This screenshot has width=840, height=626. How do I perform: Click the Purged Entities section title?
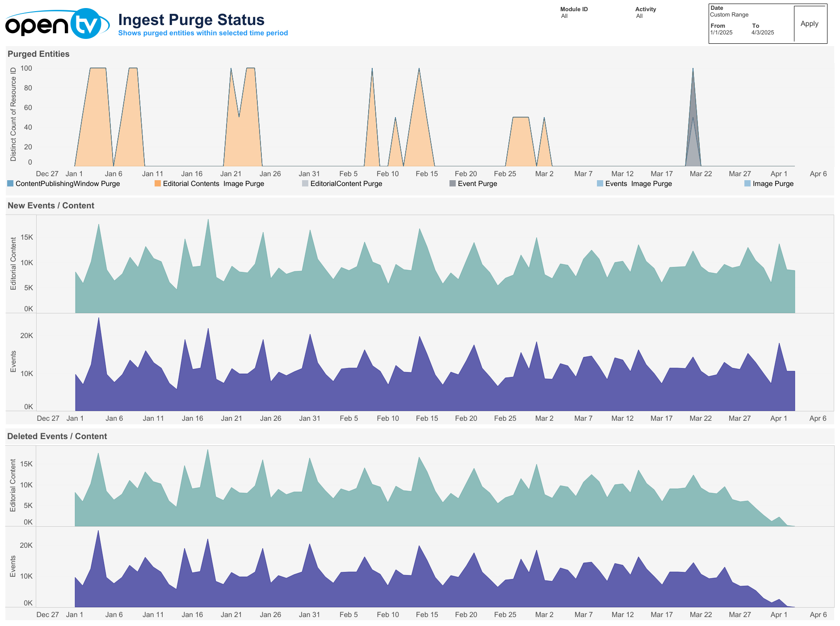(x=38, y=54)
